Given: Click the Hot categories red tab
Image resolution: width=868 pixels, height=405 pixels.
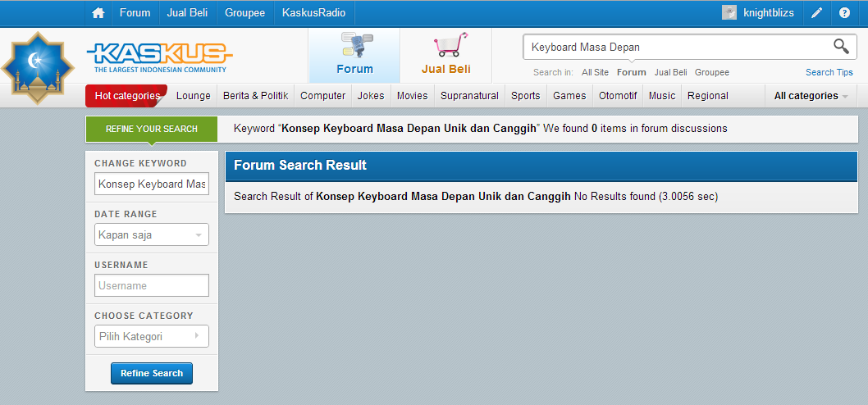Looking at the screenshot, I should [127, 96].
